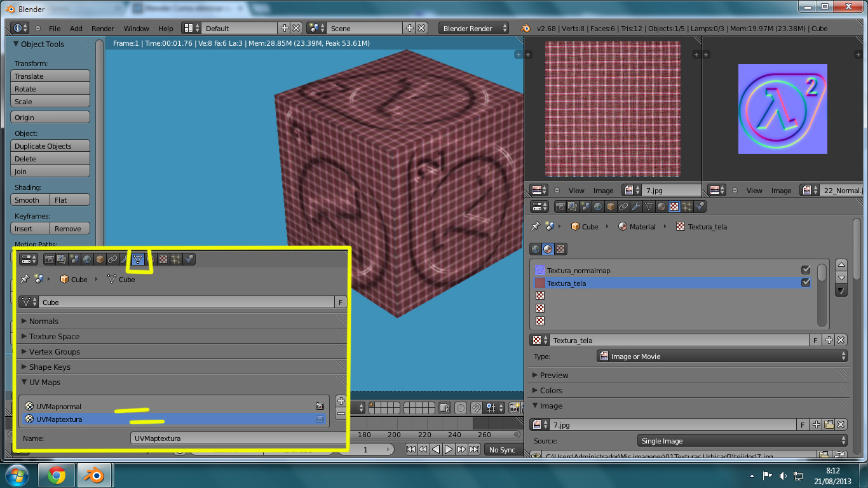Open Render tab in right properties header
Viewport: 868px width, 488px height.
click(x=560, y=207)
